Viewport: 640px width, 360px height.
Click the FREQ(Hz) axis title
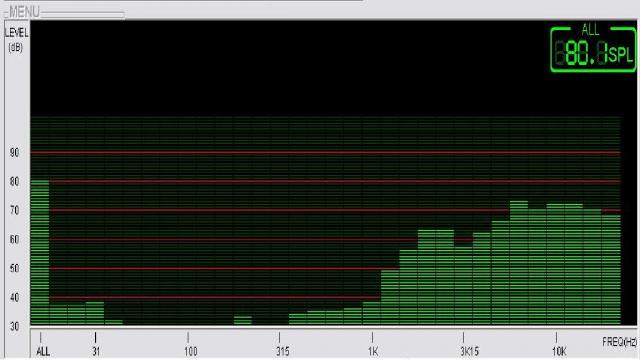coord(619,342)
